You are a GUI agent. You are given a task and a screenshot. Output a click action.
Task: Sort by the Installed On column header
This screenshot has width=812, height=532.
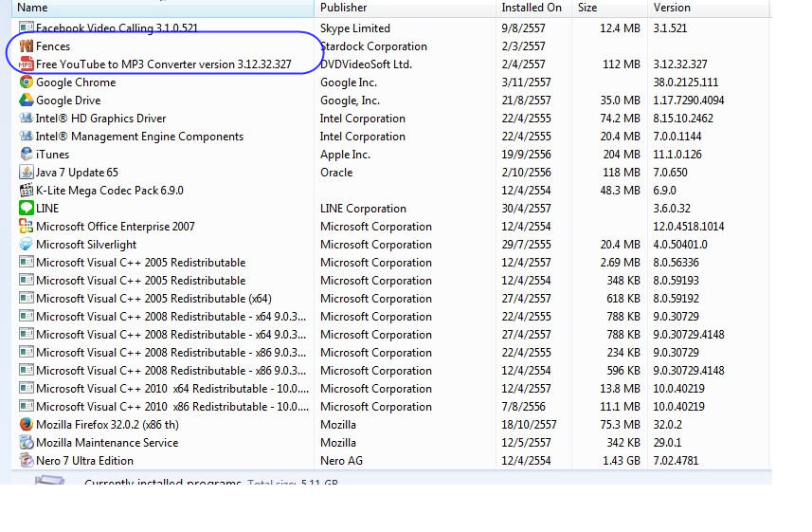point(532,8)
